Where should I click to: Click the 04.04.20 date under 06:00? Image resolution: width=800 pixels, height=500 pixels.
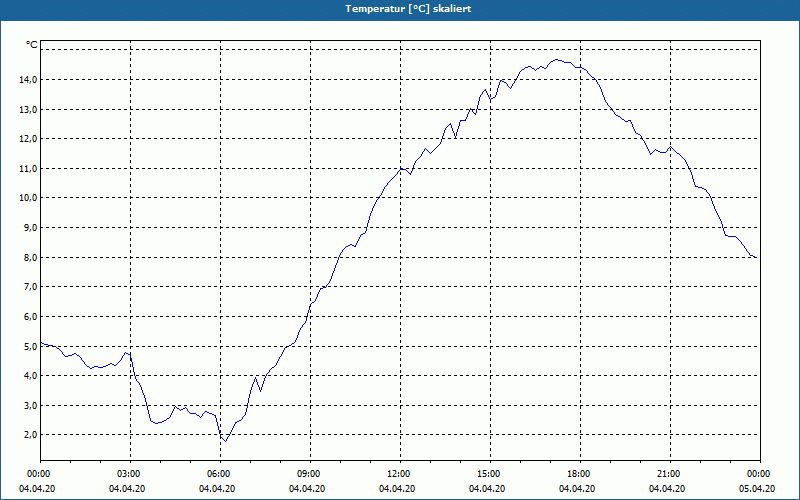tap(217, 489)
